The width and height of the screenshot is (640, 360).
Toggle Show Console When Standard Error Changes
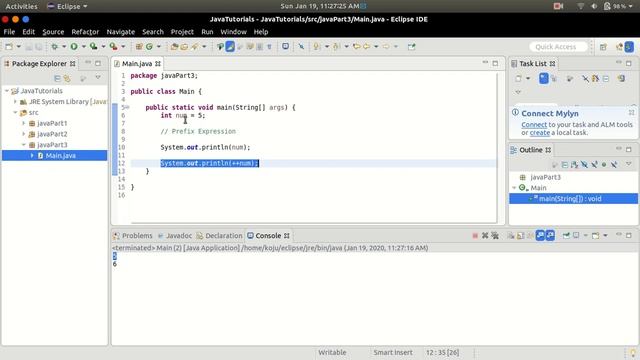(550, 236)
